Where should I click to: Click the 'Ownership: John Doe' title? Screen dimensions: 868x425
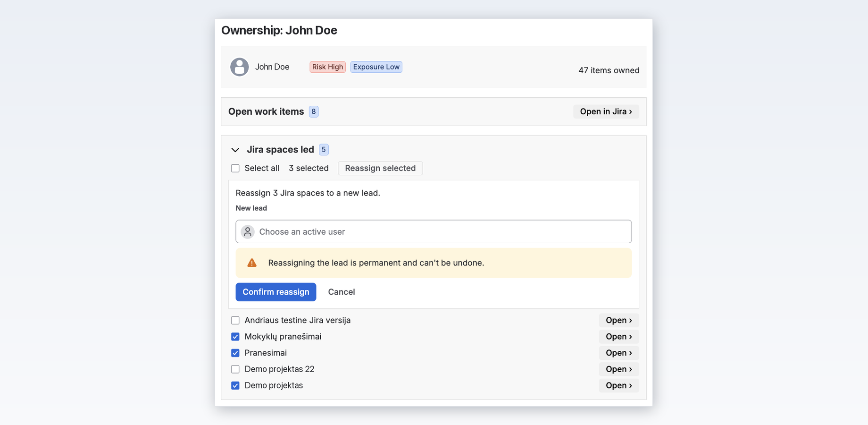pos(279,30)
